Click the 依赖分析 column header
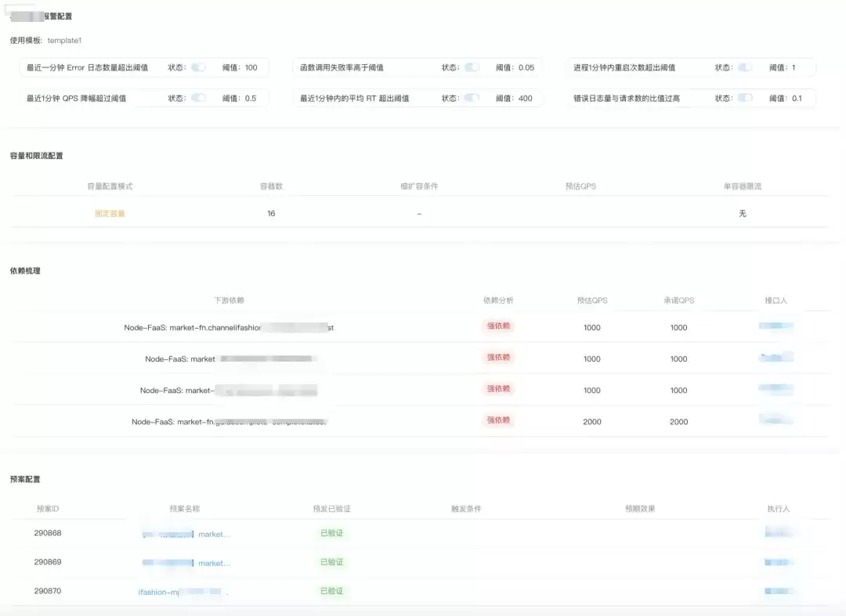846x616 pixels. [x=498, y=301]
